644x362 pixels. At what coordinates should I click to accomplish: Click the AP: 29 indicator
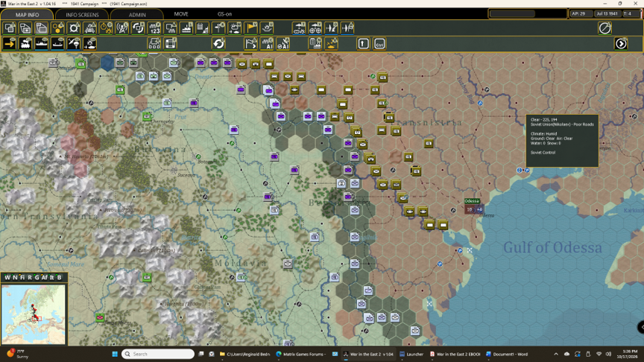(x=580, y=13)
